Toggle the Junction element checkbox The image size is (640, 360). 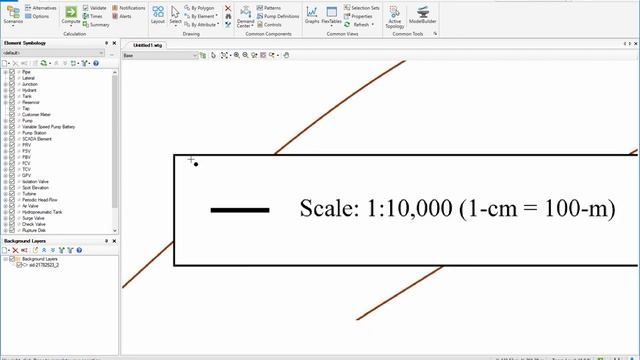[12, 84]
